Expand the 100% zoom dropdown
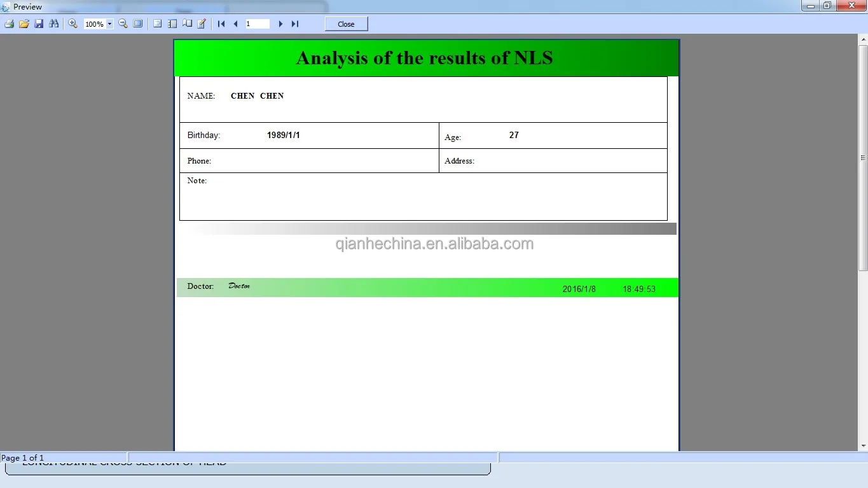 (109, 24)
